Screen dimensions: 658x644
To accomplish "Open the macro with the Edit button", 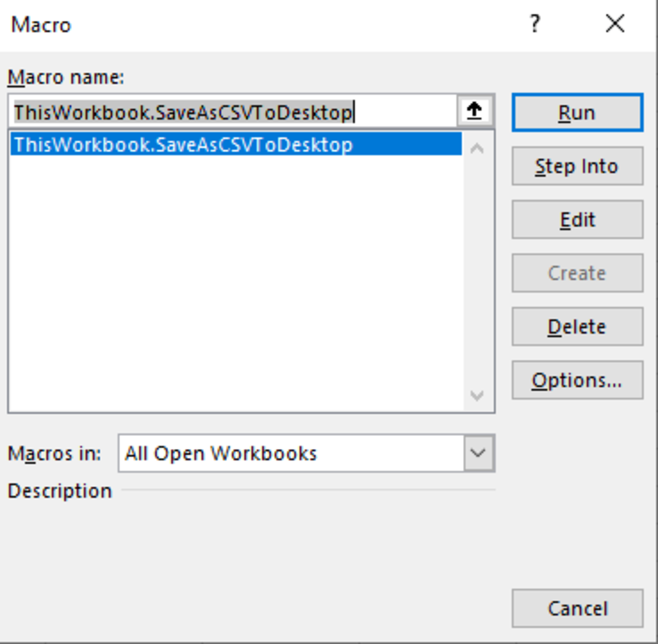I will coord(577,219).
